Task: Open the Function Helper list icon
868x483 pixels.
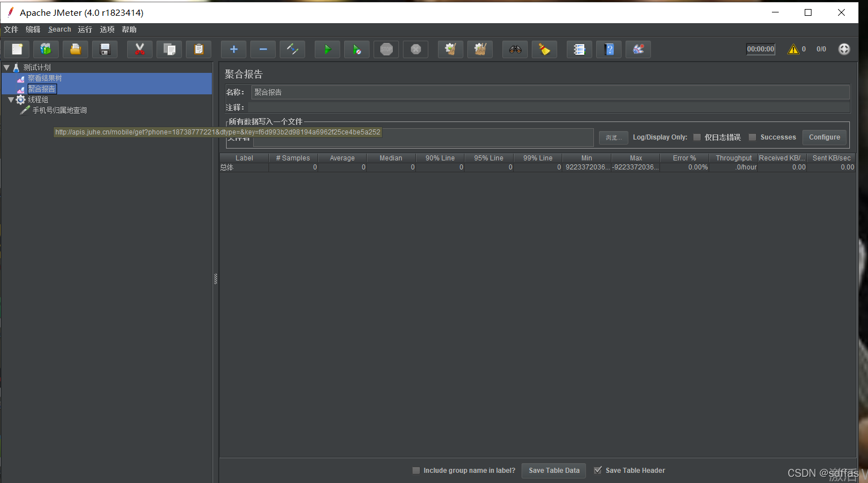Action: coord(579,49)
